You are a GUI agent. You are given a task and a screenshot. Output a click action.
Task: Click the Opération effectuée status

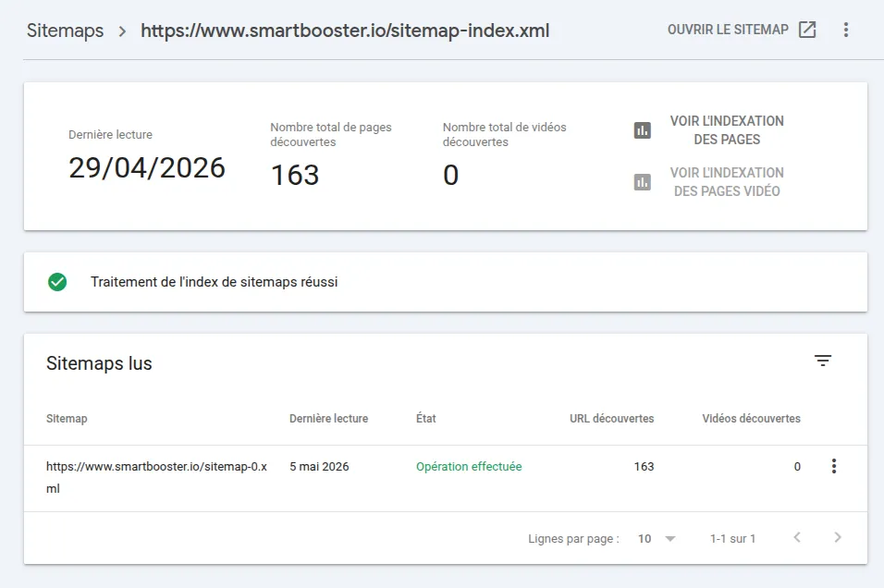click(x=469, y=466)
